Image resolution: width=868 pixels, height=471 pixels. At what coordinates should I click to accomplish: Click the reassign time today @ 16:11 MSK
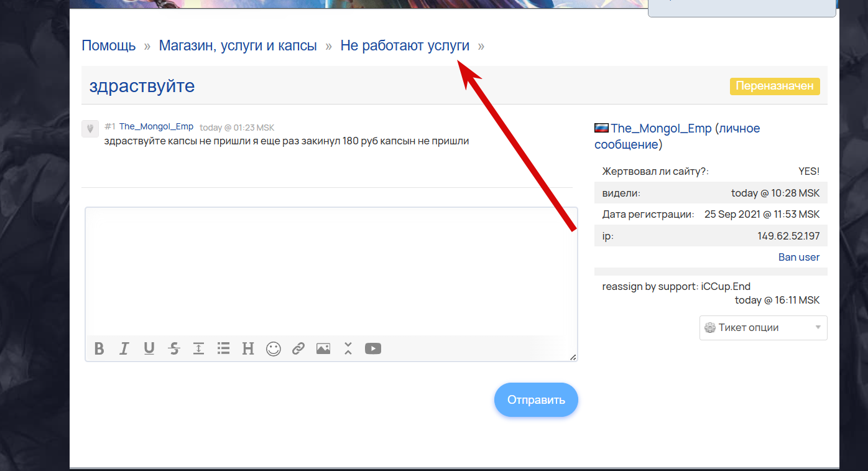777,300
